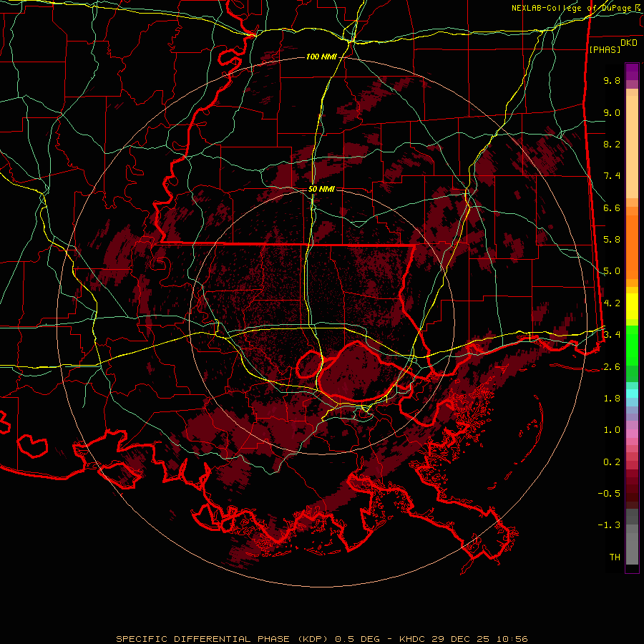Click the bright green segment of the color bar
The width and height of the screenshot is (644, 644).
point(632,344)
